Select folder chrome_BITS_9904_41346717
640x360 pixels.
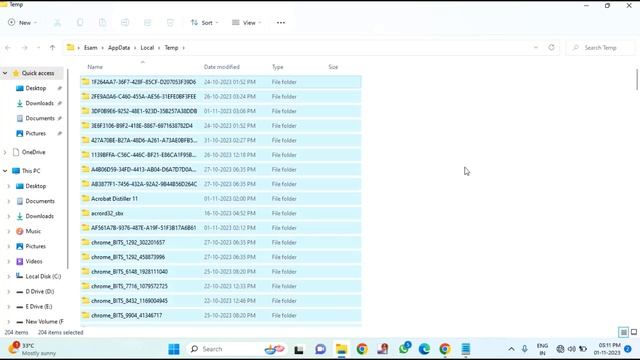(220, 316)
